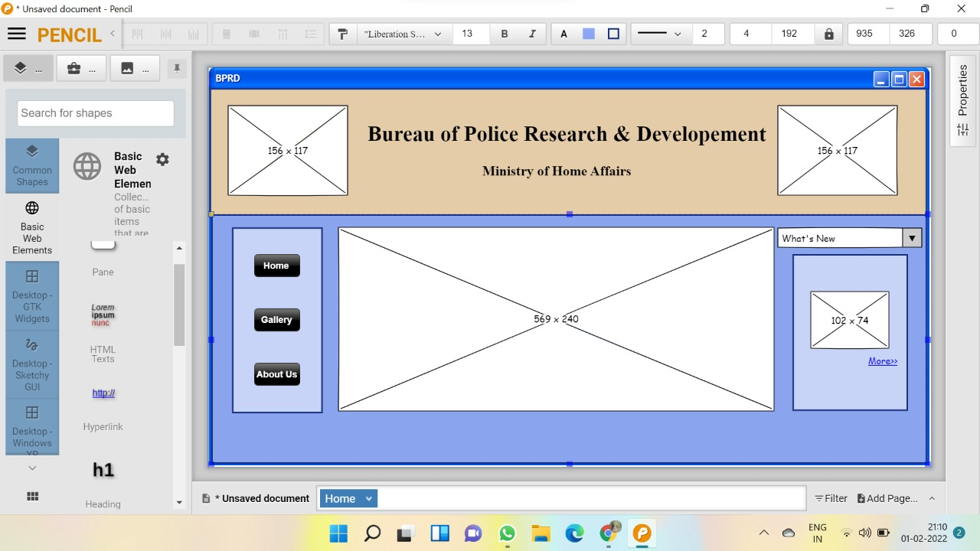Pick the HTML Texts shape
The image size is (980, 551).
(x=103, y=331)
